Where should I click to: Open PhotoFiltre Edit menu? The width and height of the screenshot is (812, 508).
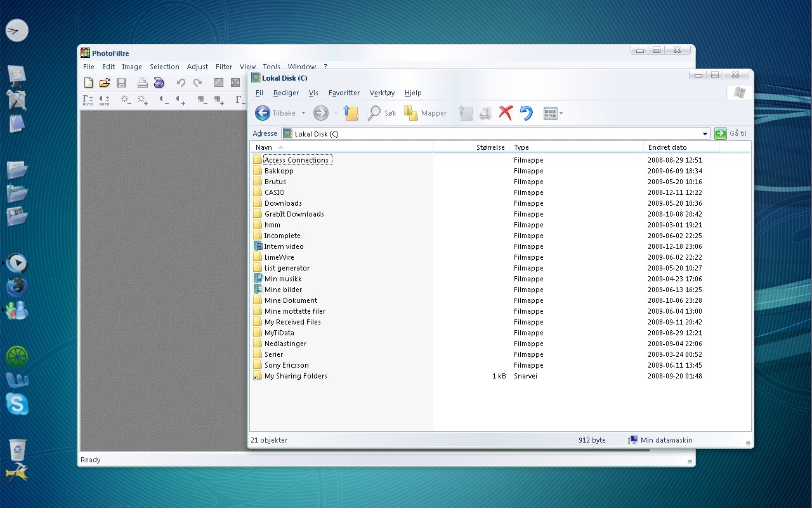coord(108,67)
